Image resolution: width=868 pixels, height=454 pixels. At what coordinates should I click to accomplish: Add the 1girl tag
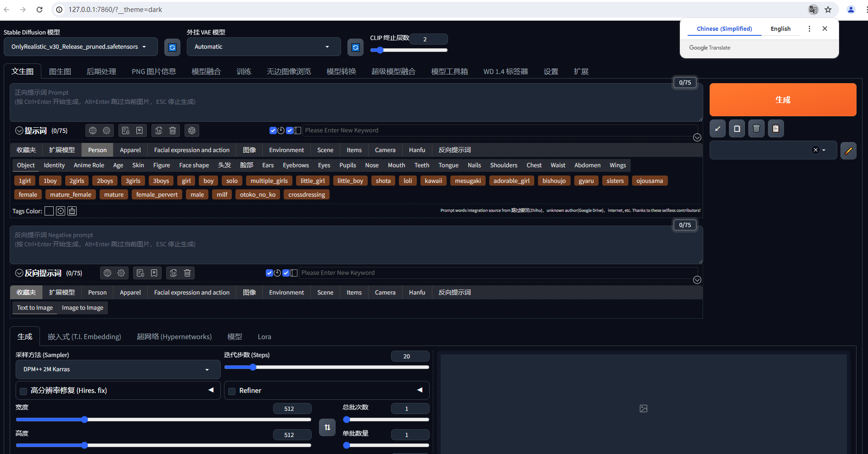point(25,181)
